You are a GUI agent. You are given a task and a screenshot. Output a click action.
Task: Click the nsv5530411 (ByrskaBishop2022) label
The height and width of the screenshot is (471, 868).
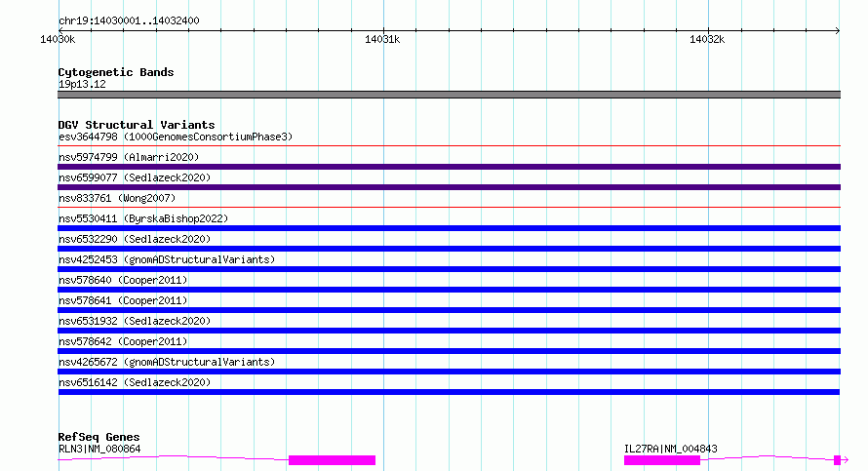[143, 218]
